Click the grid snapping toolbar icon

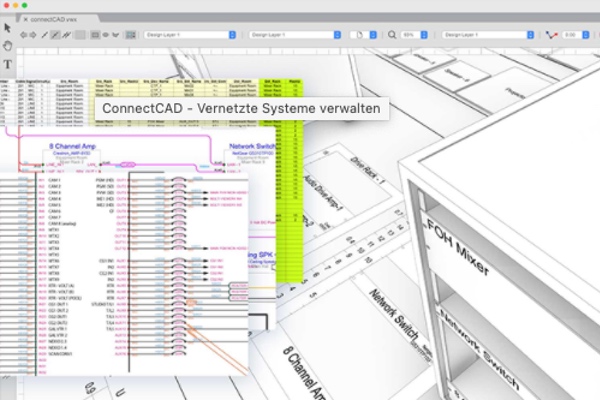click(131, 35)
